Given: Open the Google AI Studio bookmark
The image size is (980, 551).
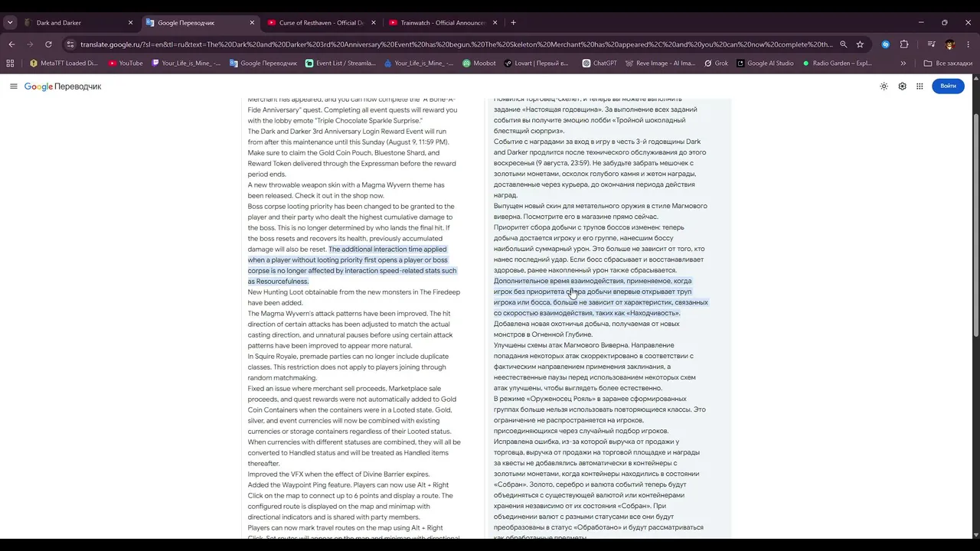Looking at the screenshot, I should 765,64.
